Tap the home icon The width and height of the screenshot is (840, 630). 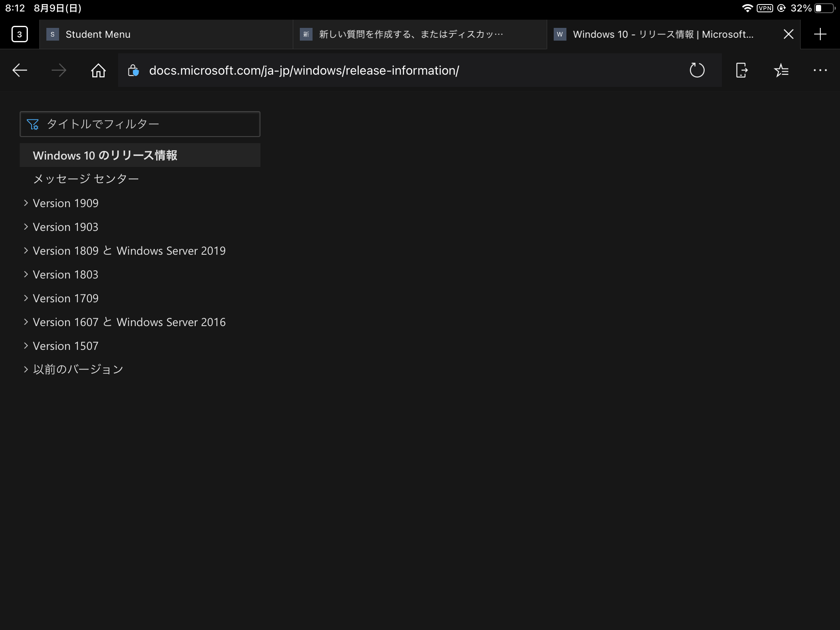(x=98, y=71)
